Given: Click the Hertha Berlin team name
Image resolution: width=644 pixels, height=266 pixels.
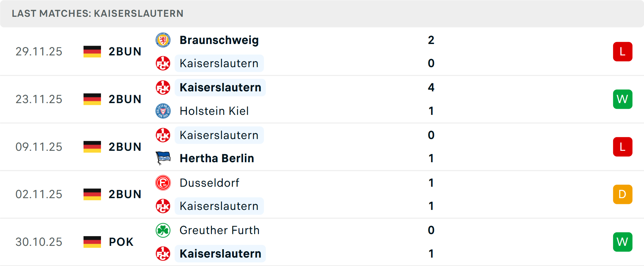Looking at the screenshot, I should coord(217,158).
